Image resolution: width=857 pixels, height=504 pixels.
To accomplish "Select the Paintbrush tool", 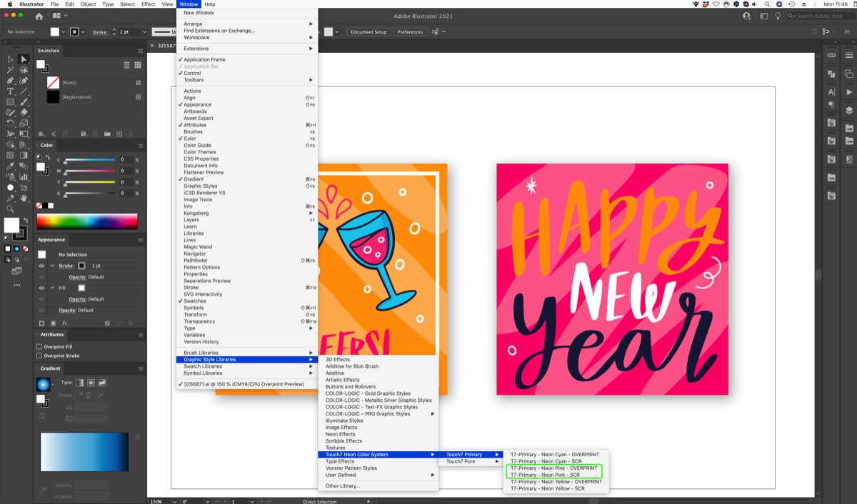I will pyautogui.click(x=24, y=102).
